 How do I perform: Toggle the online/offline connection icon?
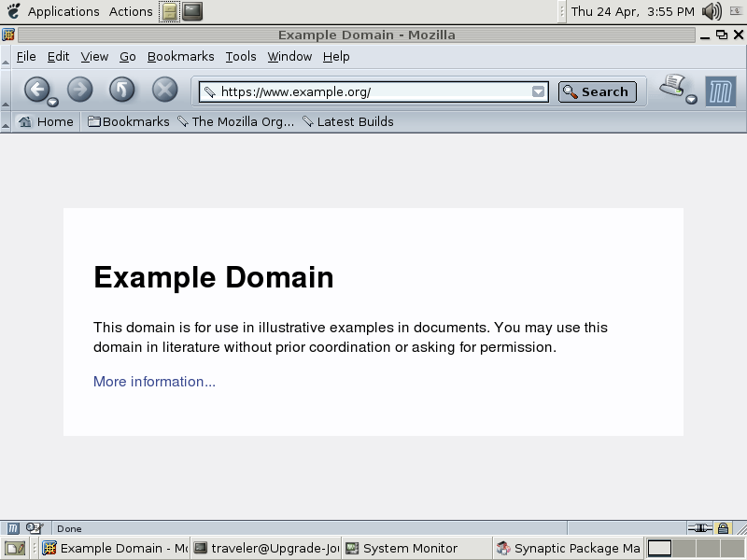pos(699,528)
